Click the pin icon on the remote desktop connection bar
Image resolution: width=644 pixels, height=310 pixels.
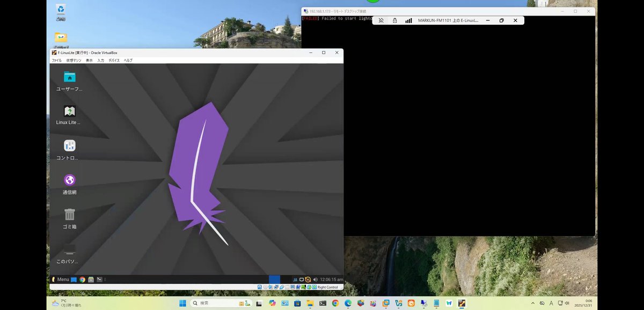[x=381, y=20]
